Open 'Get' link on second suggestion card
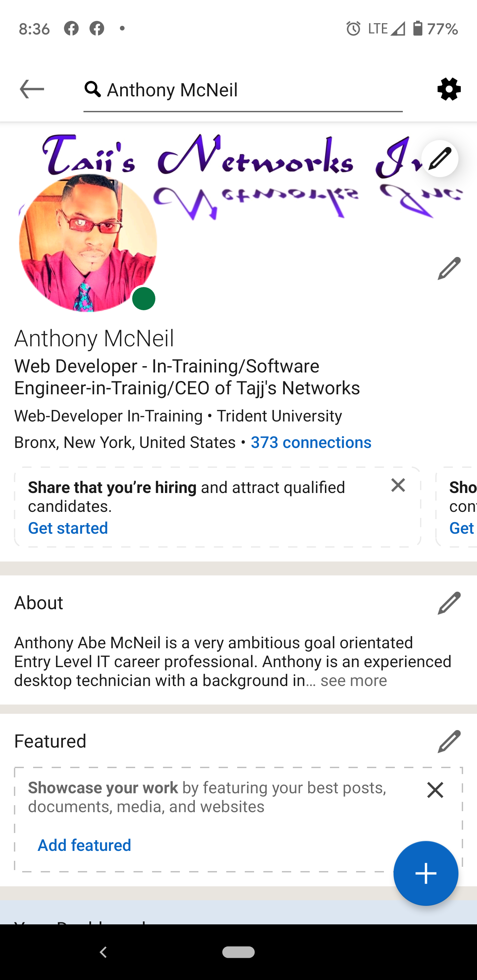Viewport: 477px width, 980px height. [462, 528]
